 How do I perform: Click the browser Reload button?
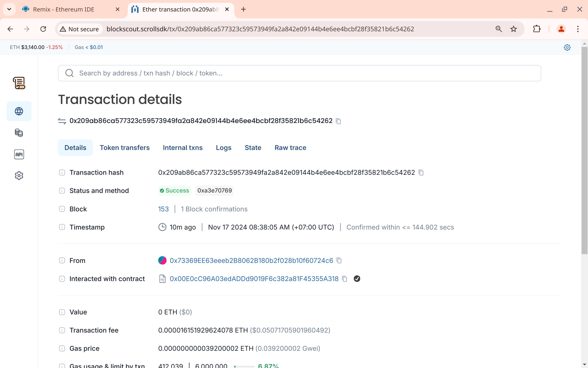43,29
